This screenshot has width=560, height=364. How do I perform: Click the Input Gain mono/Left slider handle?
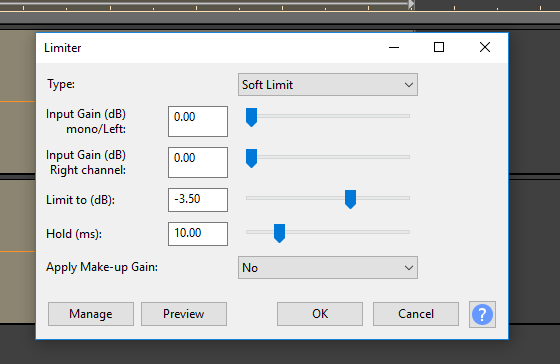tap(251, 117)
